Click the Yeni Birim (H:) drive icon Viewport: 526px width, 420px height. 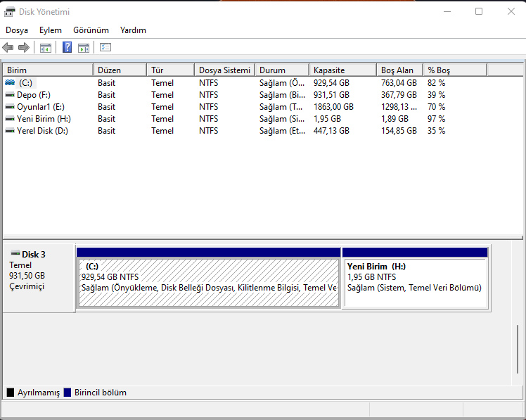tap(10, 119)
